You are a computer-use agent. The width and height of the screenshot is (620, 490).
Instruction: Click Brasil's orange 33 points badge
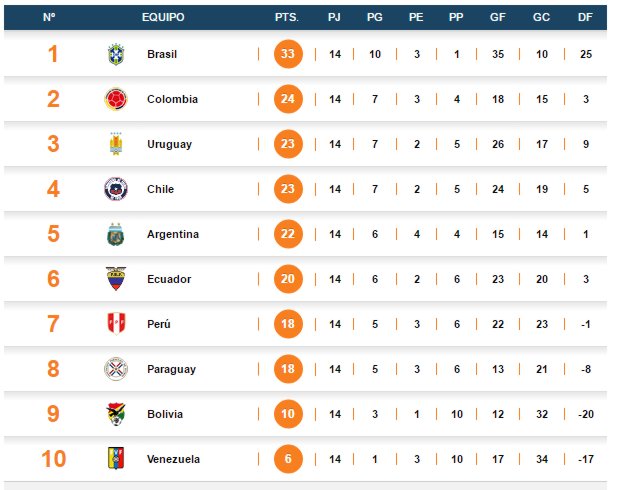coord(288,54)
